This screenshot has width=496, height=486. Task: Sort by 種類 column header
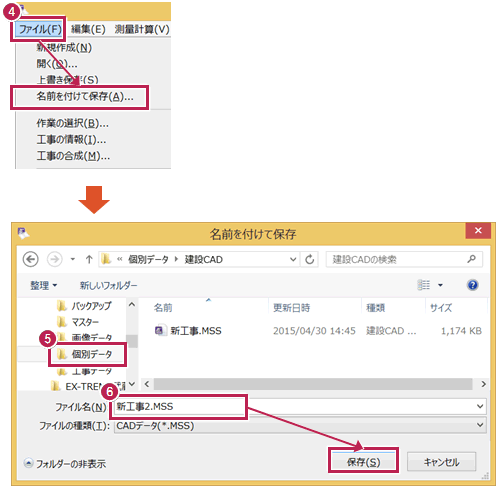(x=376, y=307)
